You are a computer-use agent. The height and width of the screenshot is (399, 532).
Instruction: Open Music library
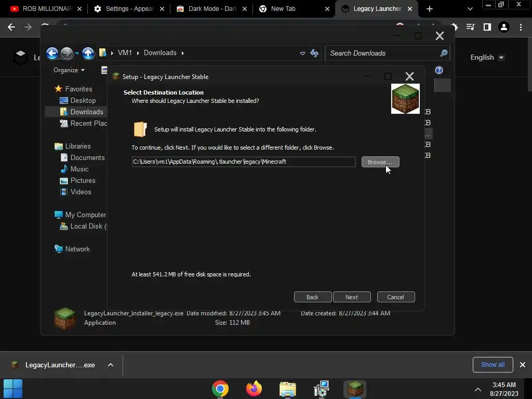click(75, 169)
